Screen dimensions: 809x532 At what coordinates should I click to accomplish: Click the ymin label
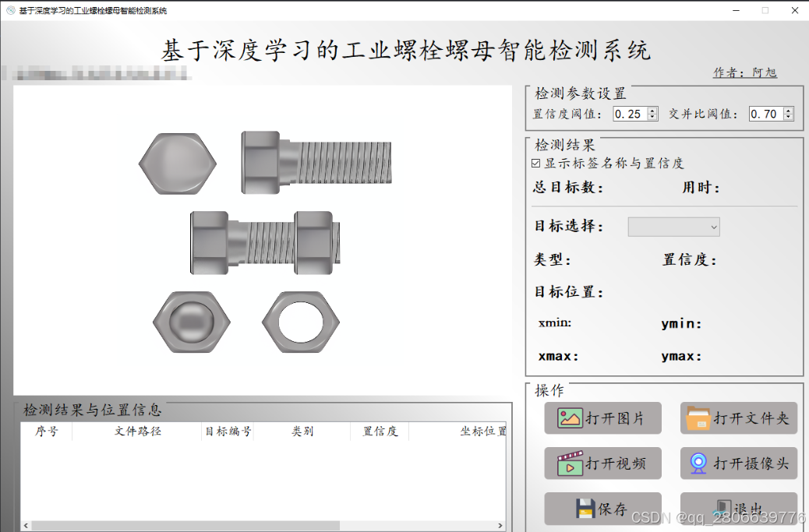[x=681, y=324]
